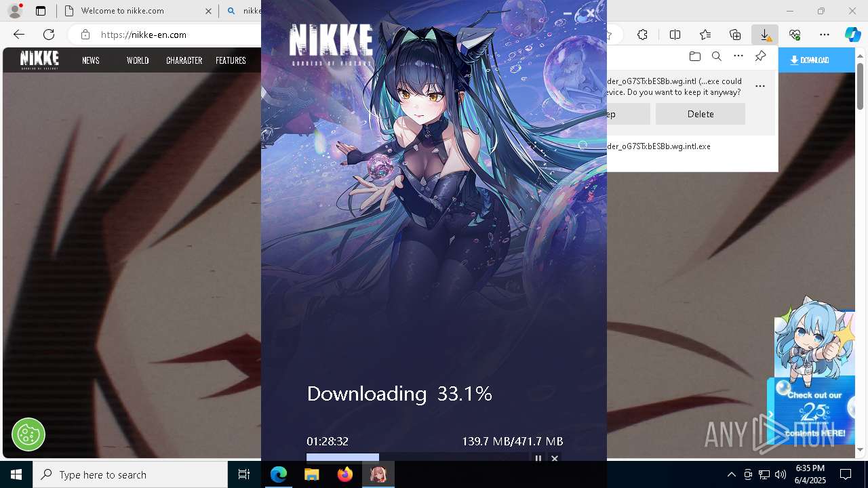Cancel the NIKKE launcher download
This screenshot has height=488, width=868.
[x=555, y=458]
